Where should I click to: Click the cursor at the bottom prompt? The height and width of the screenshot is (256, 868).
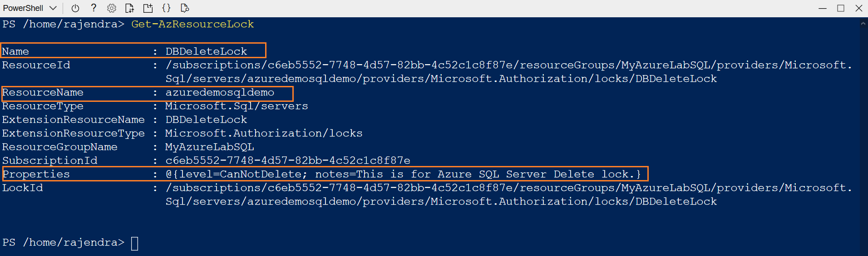click(x=135, y=243)
